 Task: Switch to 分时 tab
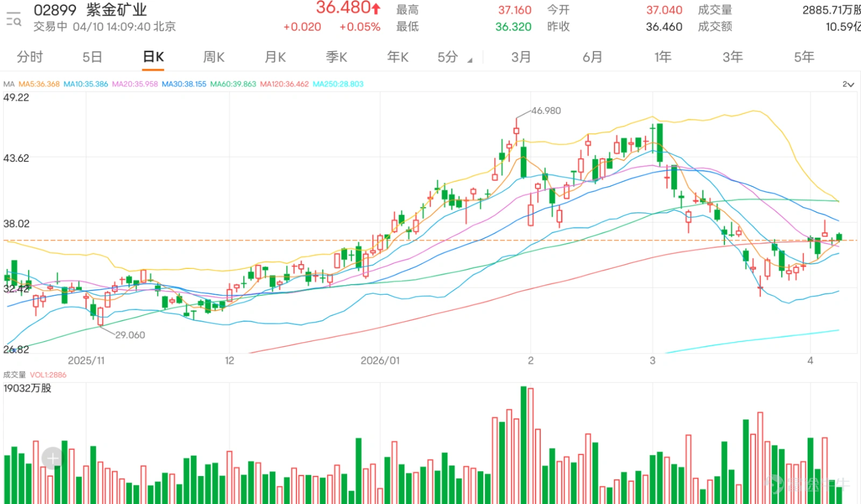coord(30,57)
